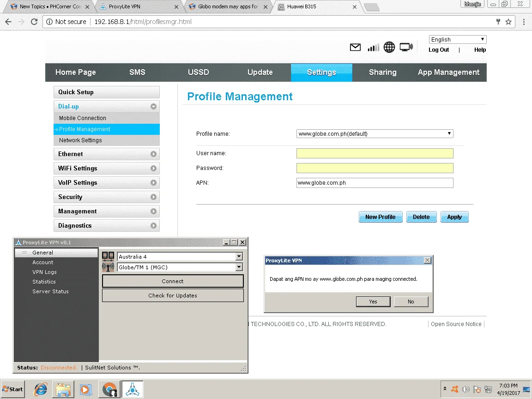Open file explorer taskbar icon
Viewport: 532px width, 399px height.
63,389
